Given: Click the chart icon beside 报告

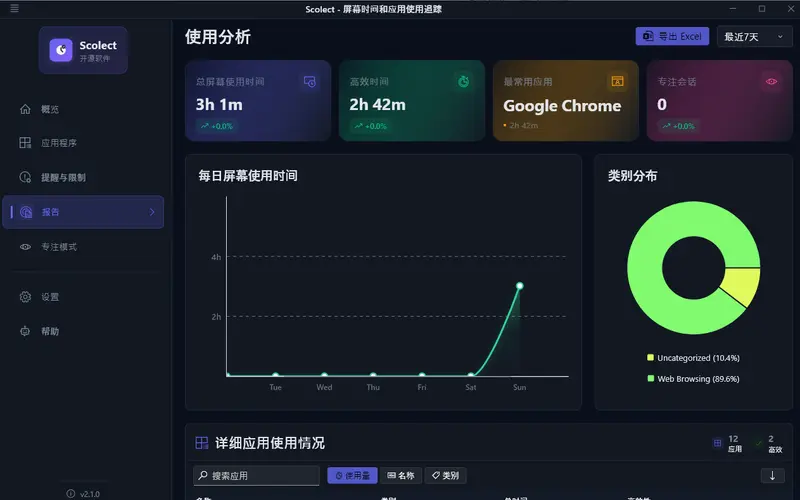Looking at the screenshot, I should [26, 212].
